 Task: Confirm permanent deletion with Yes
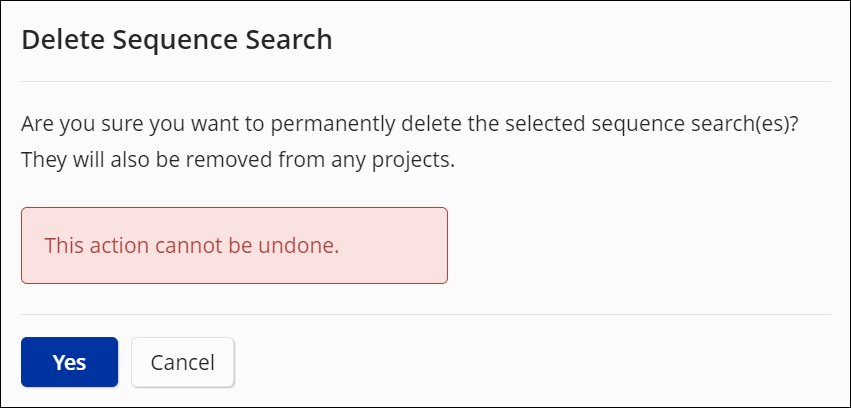69,362
